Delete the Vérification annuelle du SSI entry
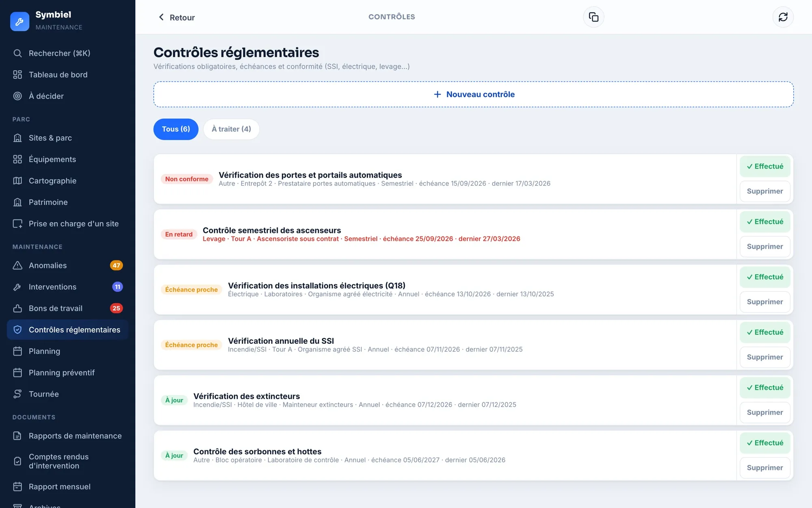The image size is (812, 508). click(x=765, y=357)
